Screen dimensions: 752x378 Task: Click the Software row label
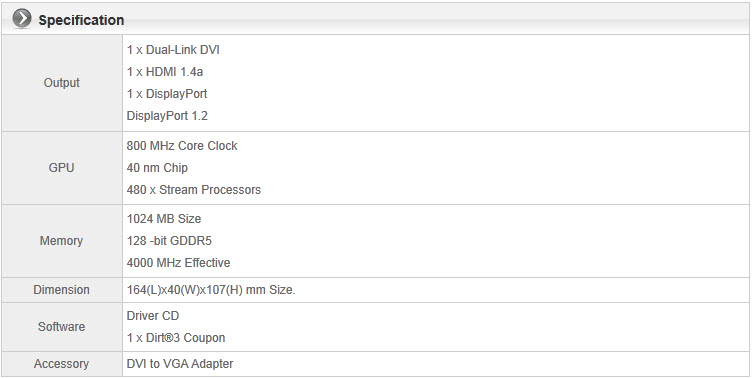pos(61,327)
